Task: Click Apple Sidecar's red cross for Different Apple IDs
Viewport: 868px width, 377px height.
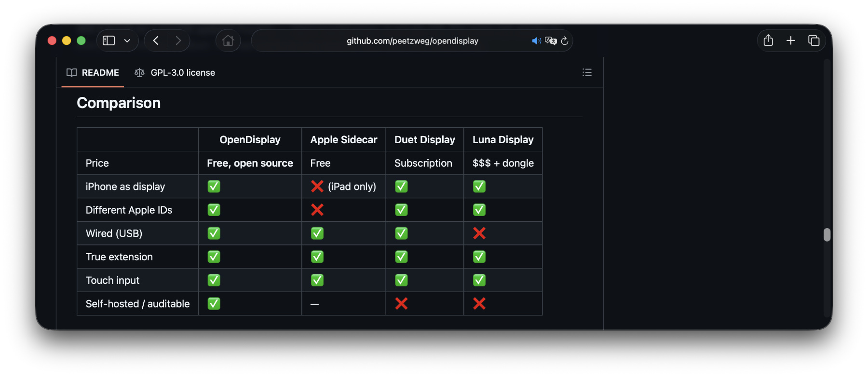Action: 317,210
